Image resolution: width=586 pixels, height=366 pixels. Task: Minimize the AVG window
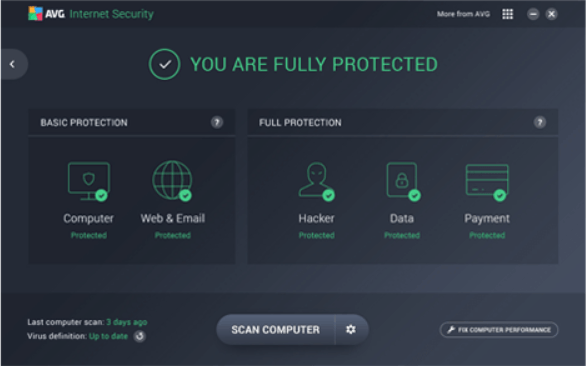533,14
